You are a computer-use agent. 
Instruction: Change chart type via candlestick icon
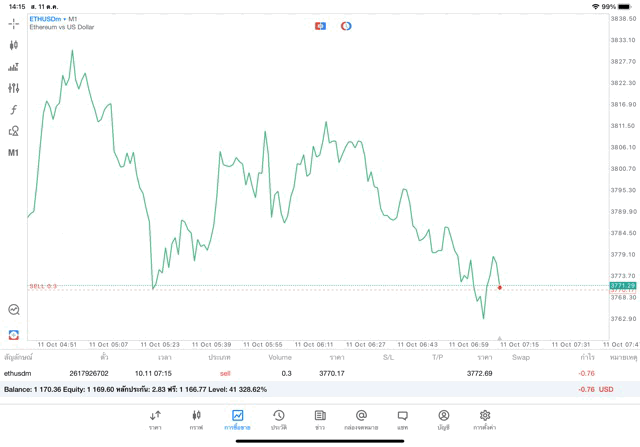point(14,45)
